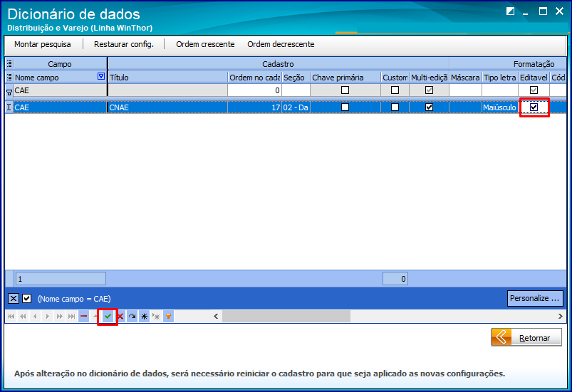
Task: Toggle Custom checkbox in filter row
Action: (x=395, y=90)
